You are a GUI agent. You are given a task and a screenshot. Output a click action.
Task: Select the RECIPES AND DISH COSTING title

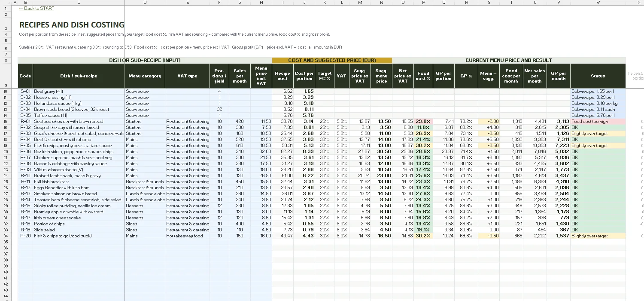point(72,25)
